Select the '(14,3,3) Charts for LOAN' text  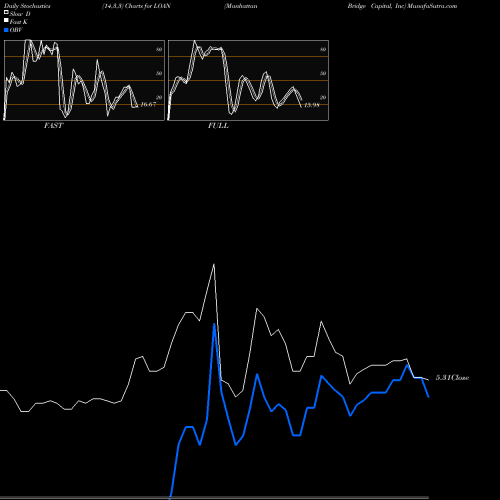(x=136, y=6)
